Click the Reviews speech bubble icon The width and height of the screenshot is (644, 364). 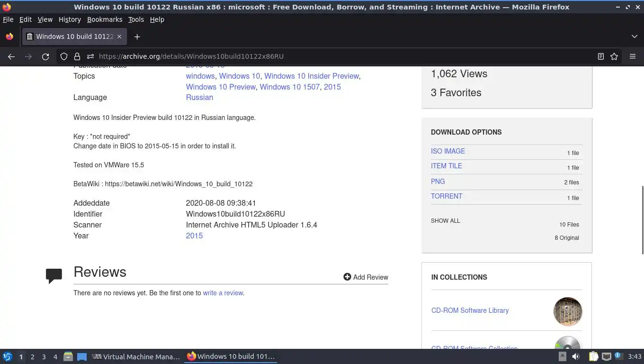click(x=54, y=276)
